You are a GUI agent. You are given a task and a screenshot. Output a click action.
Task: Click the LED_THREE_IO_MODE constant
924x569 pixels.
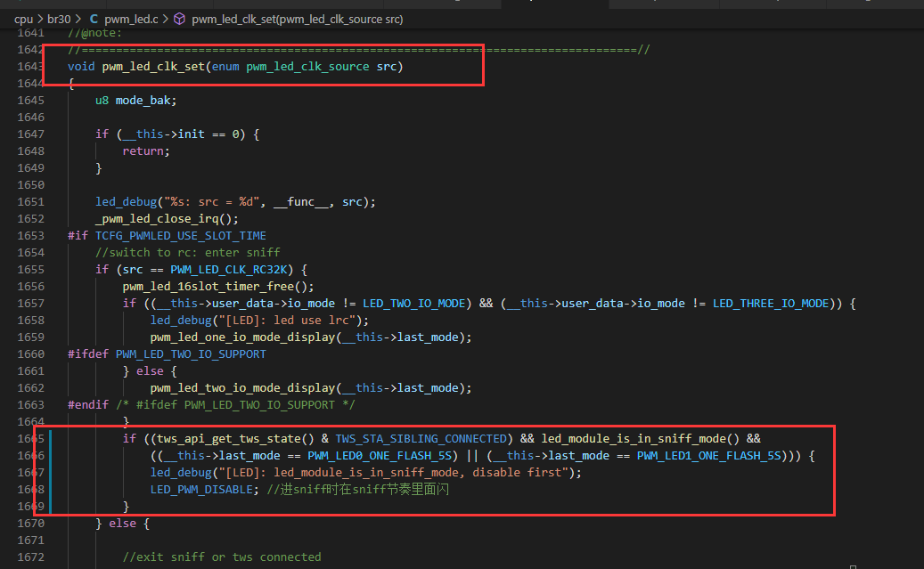point(771,304)
